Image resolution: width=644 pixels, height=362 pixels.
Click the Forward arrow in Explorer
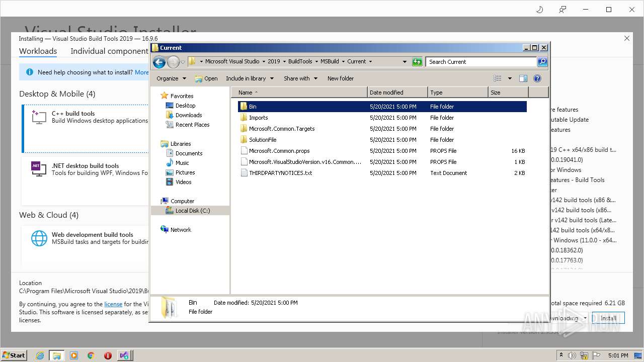(173, 62)
